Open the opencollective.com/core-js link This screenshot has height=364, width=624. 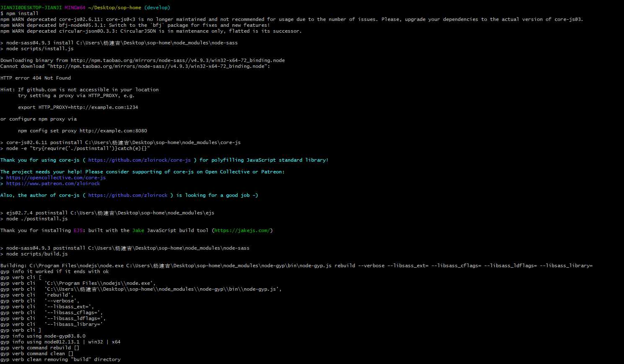coord(56,178)
